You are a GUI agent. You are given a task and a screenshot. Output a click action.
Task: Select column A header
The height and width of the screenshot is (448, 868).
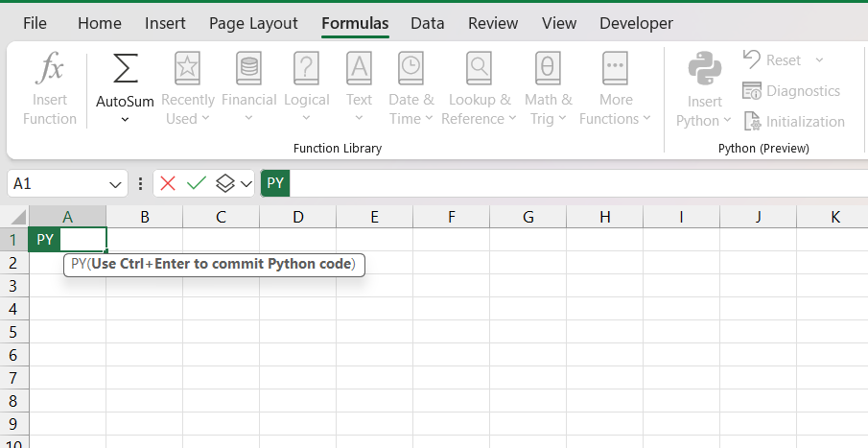click(x=67, y=217)
